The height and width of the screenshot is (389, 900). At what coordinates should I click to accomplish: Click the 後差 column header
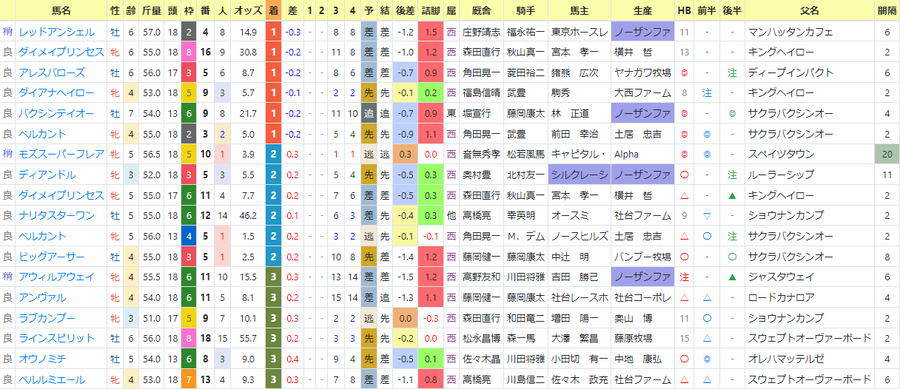405,11
